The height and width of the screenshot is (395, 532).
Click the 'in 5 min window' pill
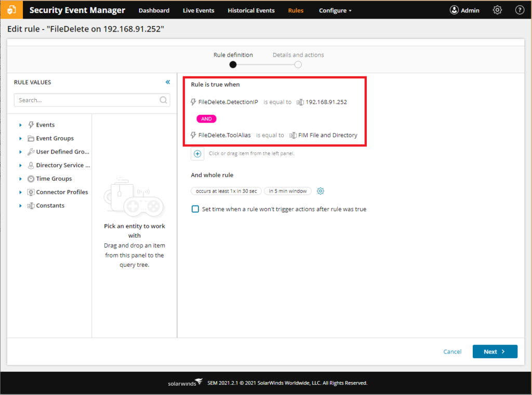[288, 191]
